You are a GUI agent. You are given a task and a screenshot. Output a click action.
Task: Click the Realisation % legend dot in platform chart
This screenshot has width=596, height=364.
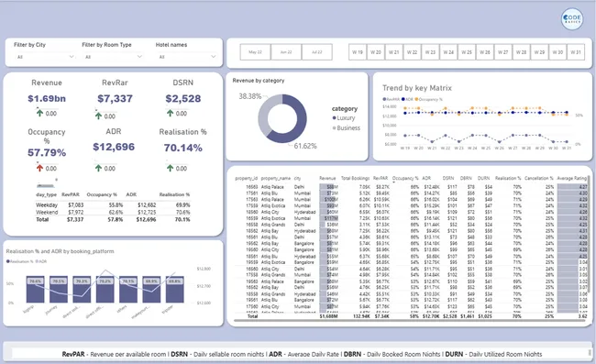pyautogui.click(x=8, y=261)
